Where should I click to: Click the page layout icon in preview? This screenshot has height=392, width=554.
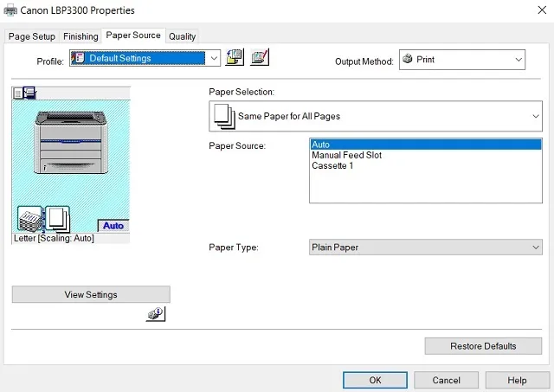pos(57,218)
